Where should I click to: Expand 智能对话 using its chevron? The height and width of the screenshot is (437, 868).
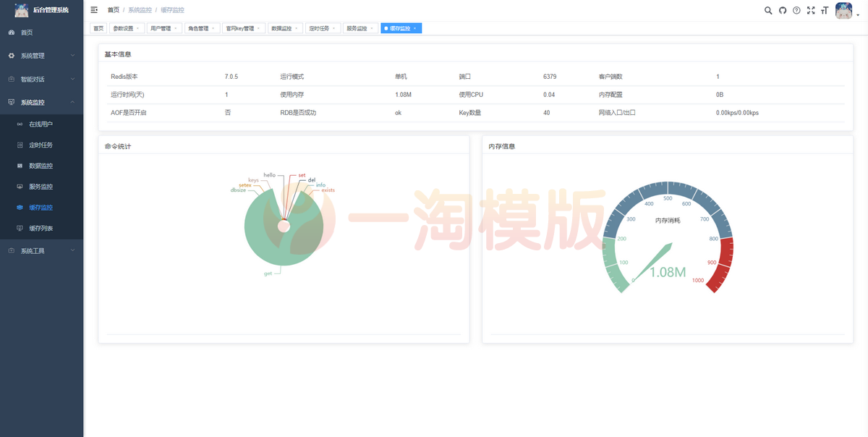point(72,79)
